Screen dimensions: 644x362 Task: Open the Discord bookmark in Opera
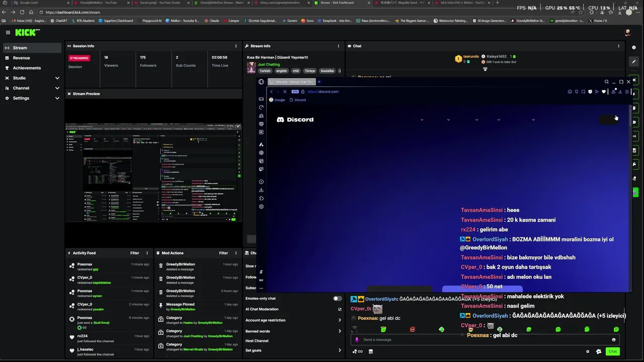[x=298, y=100]
